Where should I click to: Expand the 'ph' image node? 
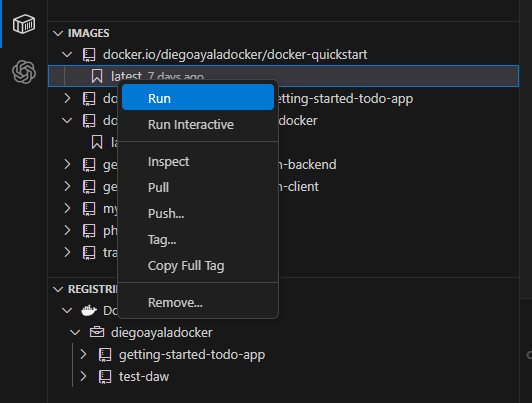click(x=67, y=230)
